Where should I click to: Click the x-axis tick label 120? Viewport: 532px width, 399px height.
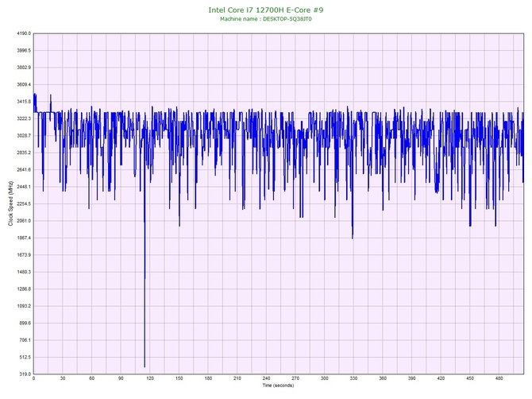click(x=150, y=378)
